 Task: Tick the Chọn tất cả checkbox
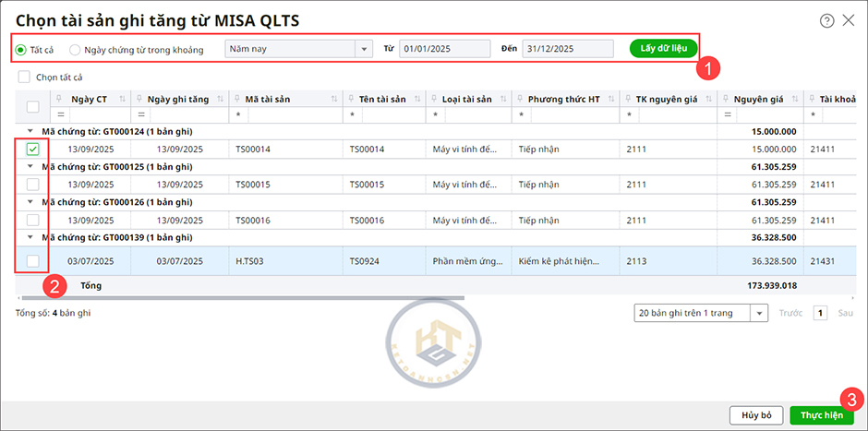point(24,77)
